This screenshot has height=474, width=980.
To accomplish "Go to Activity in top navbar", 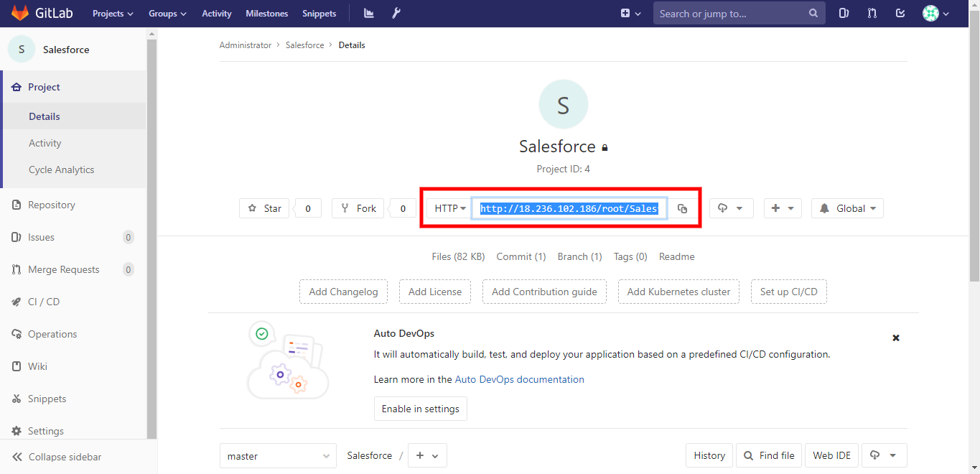I will click(x=216, y=13).
